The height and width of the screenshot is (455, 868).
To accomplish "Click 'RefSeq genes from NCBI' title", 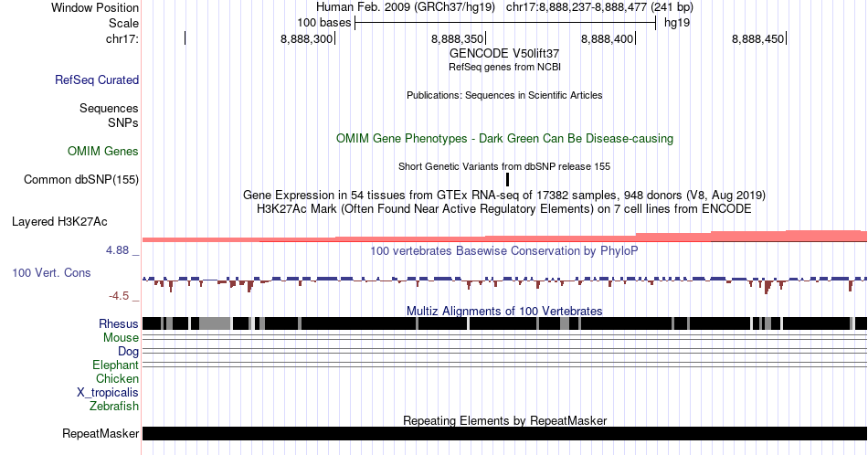I will coord(504,67).
